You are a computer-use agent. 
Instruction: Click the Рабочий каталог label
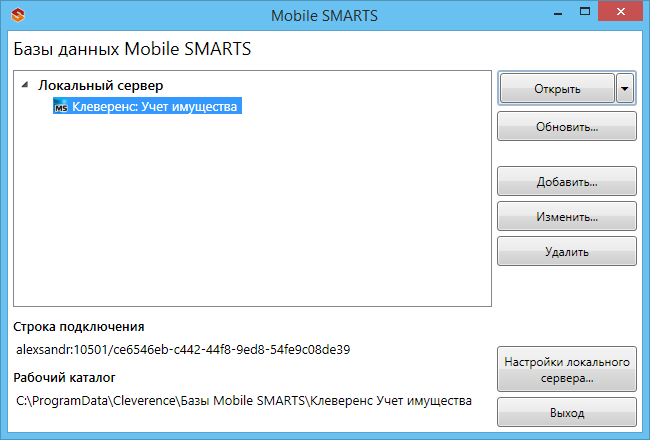pyautogui.click(x=64, y=378)
